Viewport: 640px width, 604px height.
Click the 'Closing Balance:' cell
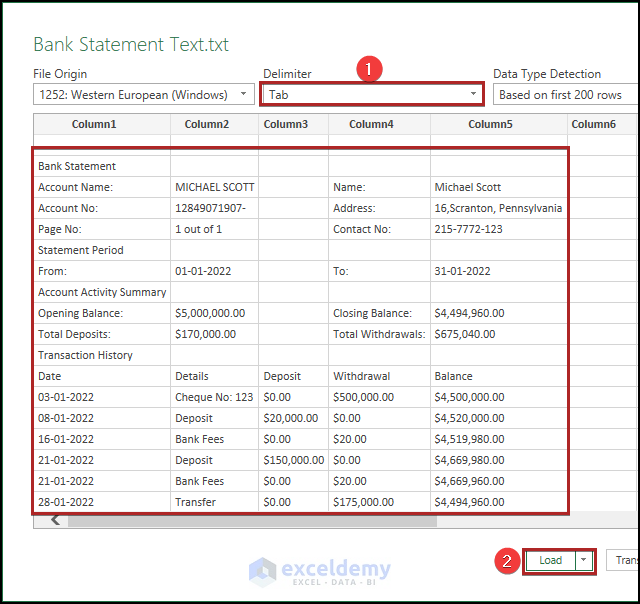pyautogui.click(x=379, y=313)
